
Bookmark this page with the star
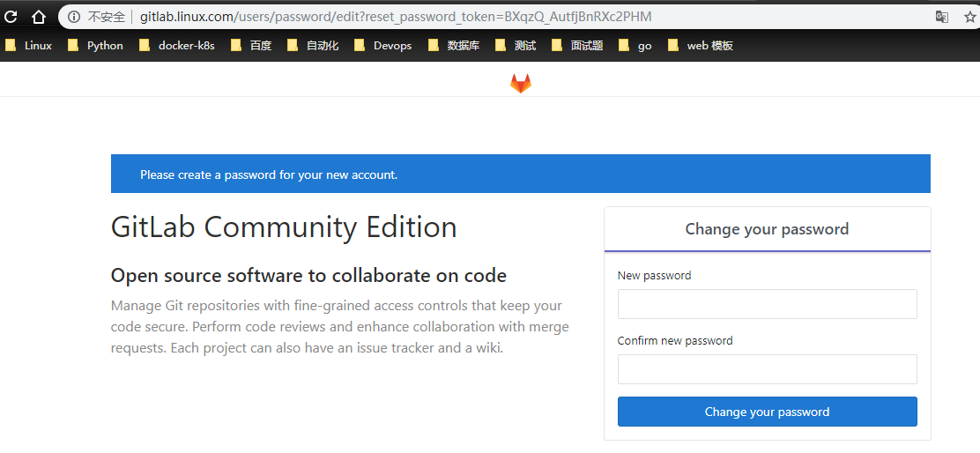click(x=969, y=17)
